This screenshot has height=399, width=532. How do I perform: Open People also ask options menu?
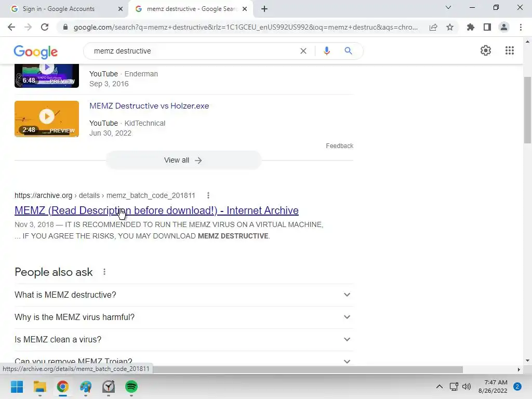click(x=104, y=272)
